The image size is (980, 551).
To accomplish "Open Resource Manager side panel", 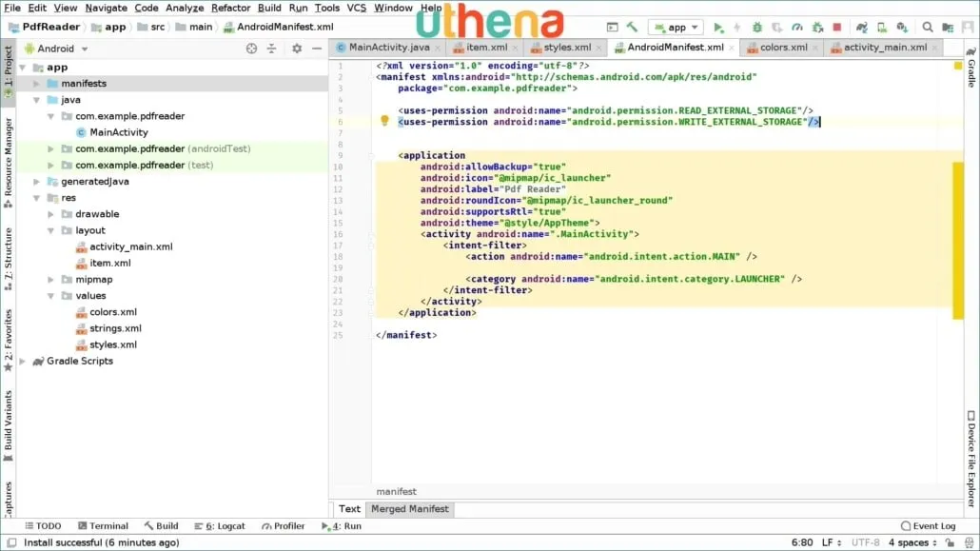I will click(x=9, y=163).
